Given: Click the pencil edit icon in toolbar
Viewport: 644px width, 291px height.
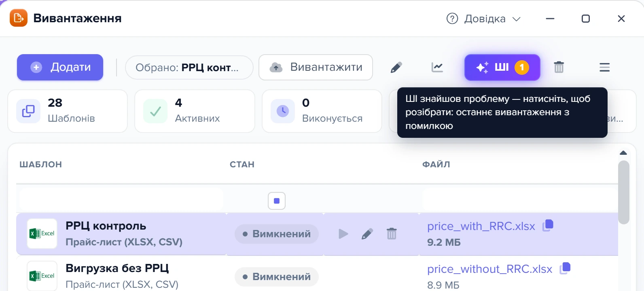Looking at the screenshot, I should [x=396, y=67].
